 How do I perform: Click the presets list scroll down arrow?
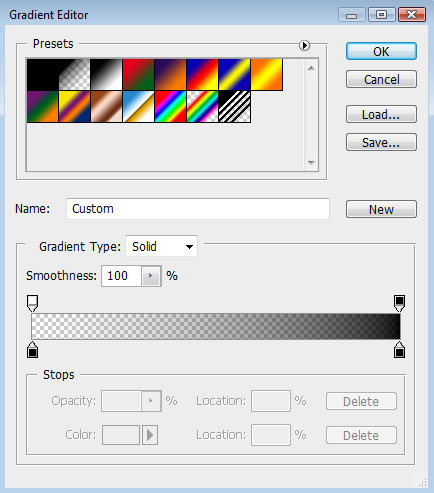(x=311, y=163)
